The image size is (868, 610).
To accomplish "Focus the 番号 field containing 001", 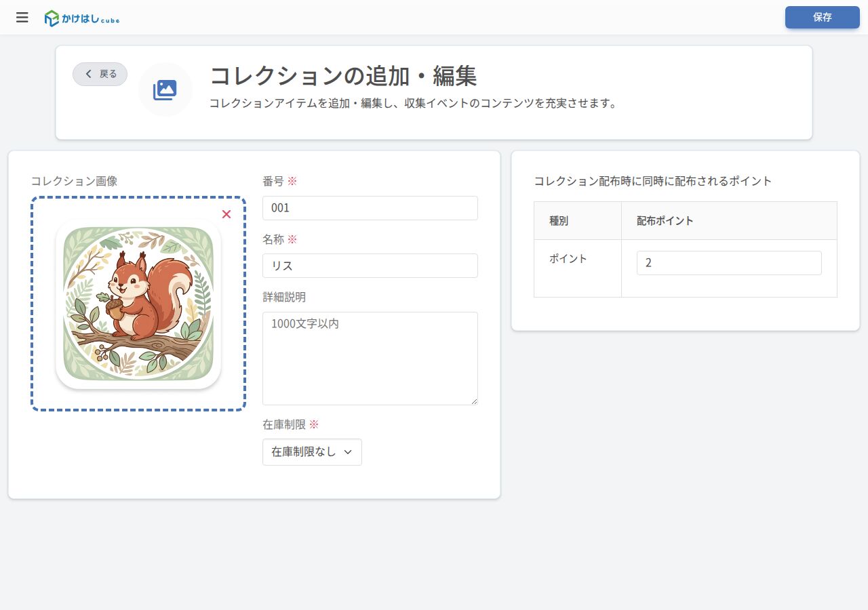I will tap(370, 208).
